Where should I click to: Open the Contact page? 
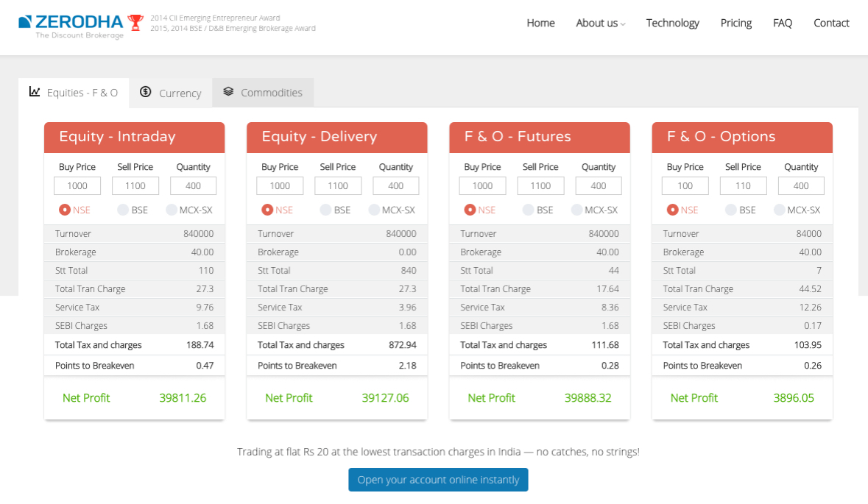click(831, 23)
